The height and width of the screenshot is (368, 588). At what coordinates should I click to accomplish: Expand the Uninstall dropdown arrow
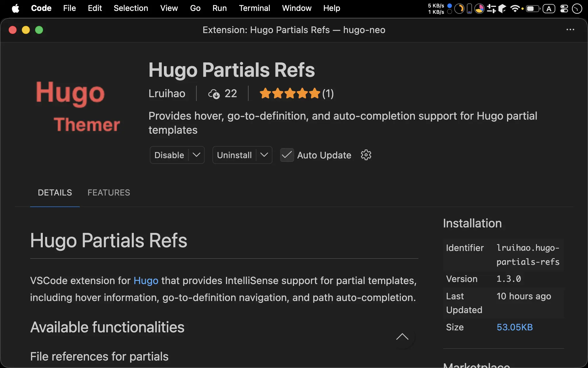[264, 155]
